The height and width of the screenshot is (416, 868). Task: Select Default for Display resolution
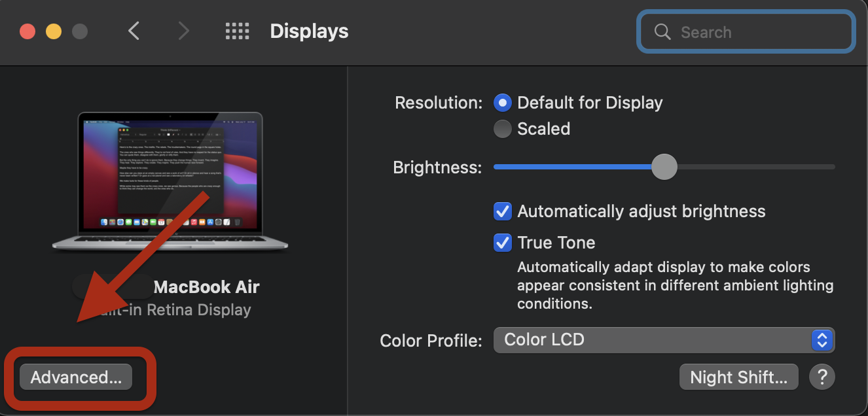[503, 103]
